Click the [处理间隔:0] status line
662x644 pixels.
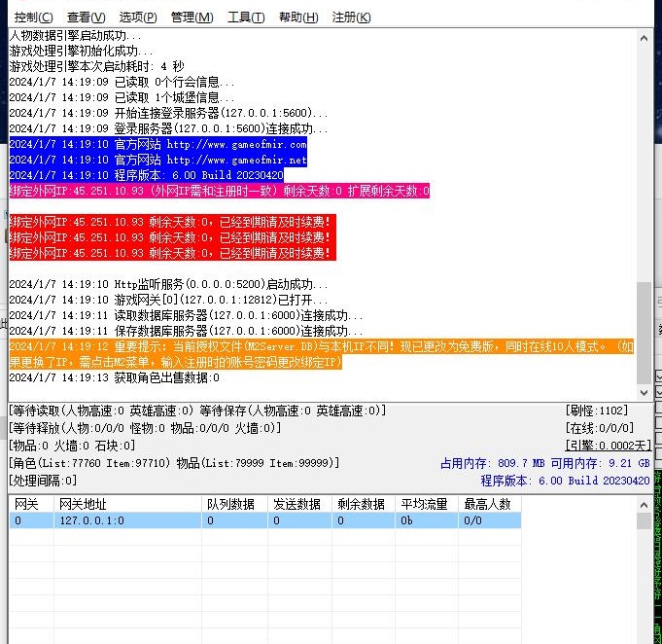[x=43, y=481]
